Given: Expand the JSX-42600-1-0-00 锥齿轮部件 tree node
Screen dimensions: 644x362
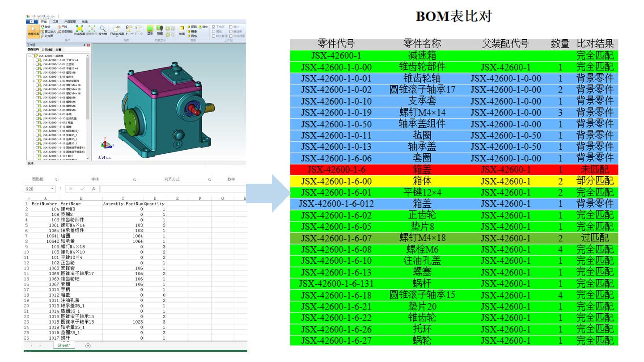Looking at the screenshot, I should pyautogui.click(x=34, y=81).
